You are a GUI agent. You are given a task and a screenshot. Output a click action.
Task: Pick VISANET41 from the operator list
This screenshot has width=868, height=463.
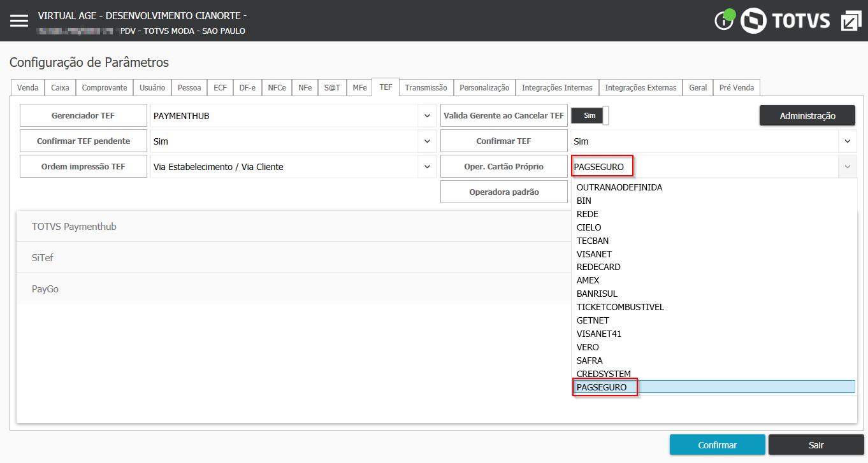[x=714, y=334]
